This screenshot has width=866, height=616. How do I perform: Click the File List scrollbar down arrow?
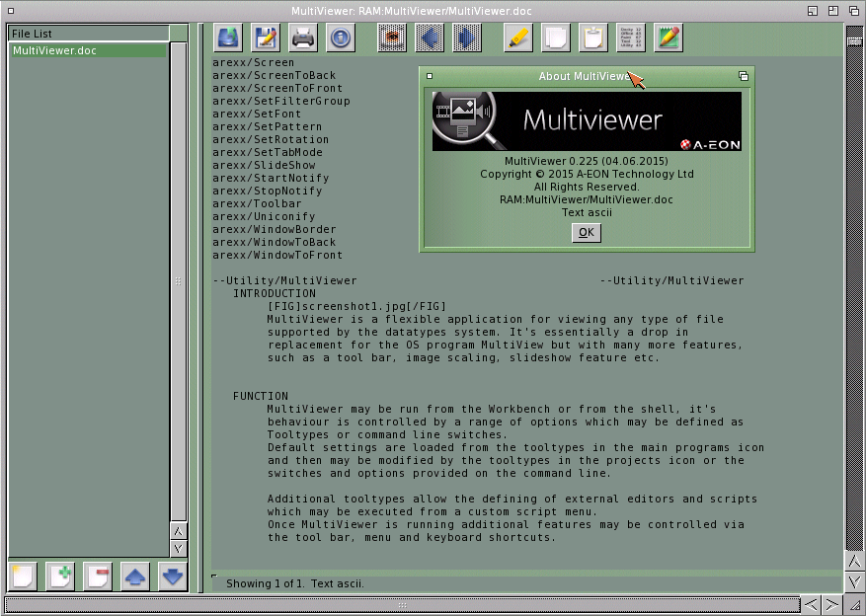tap(179, 549)
